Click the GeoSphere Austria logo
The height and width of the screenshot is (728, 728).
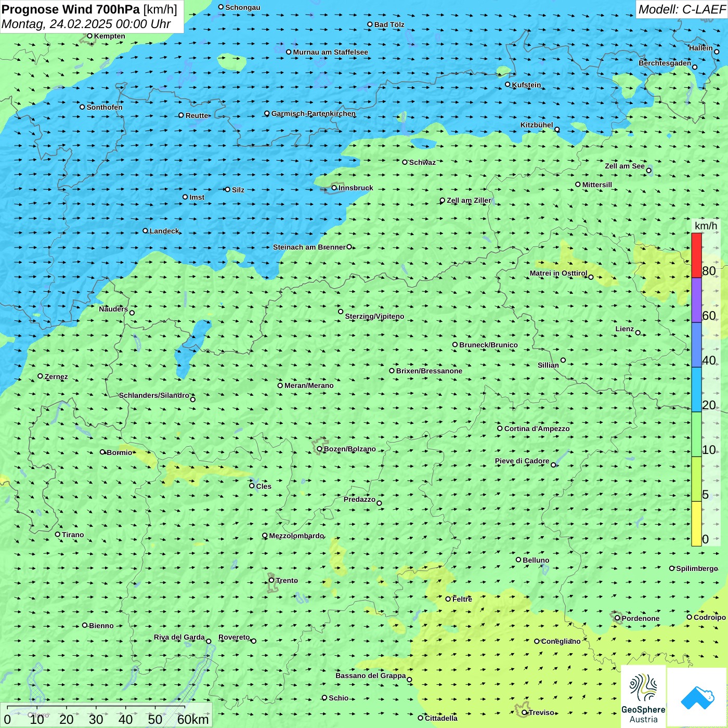pyautogui.click(x=643, y=697)
